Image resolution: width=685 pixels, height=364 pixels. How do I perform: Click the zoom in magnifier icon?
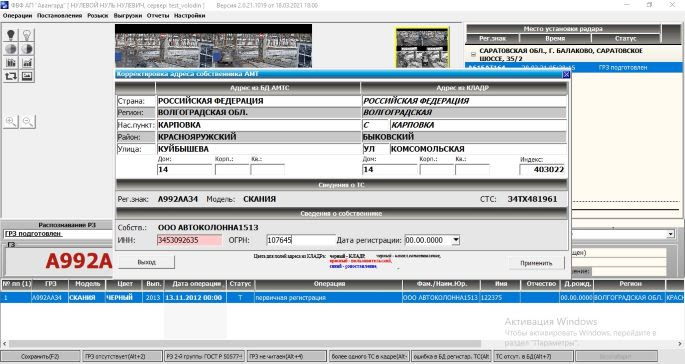[11, 121]
